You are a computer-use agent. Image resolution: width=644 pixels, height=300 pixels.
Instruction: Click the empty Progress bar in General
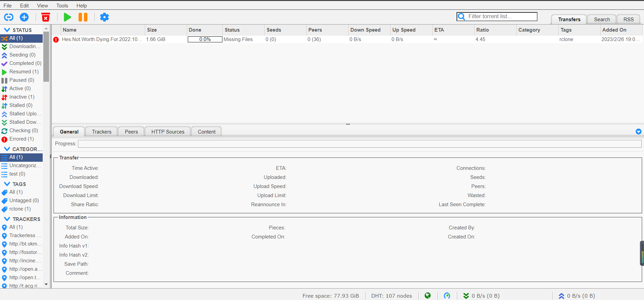pos(359,144)
